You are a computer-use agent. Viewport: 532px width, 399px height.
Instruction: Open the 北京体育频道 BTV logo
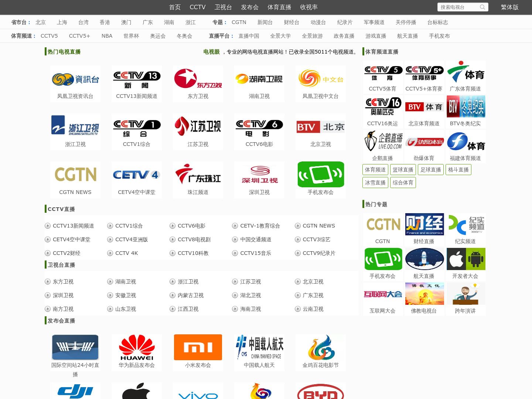424,107
